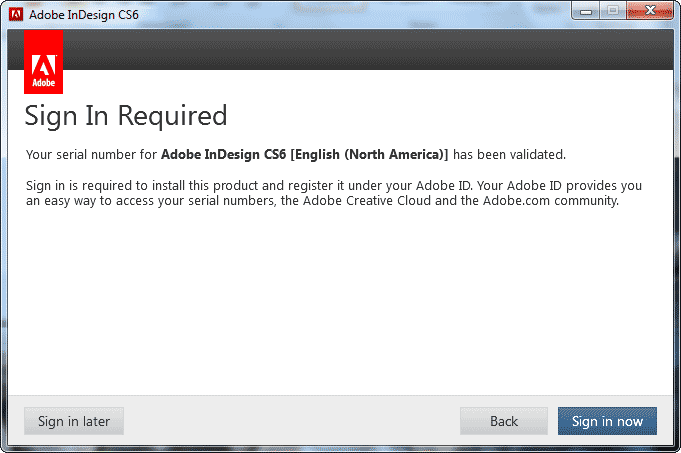
Task: Choose Sign in later
Action: coord(74,421)
